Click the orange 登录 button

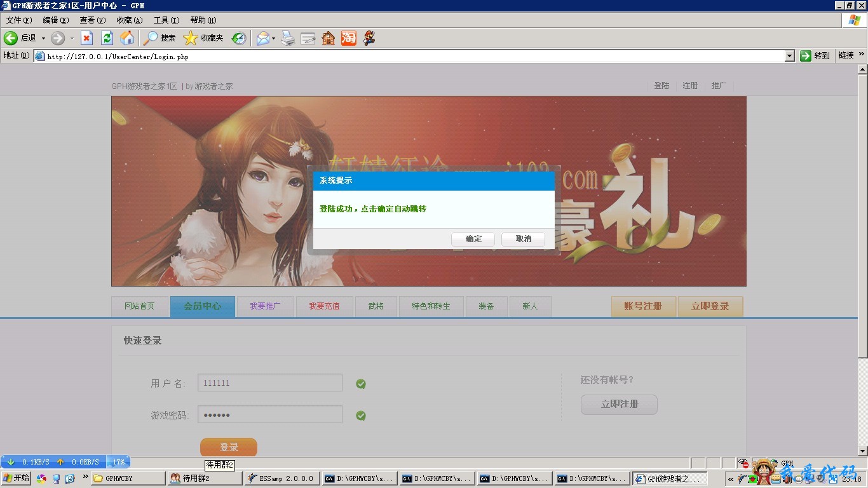point(229,447)
